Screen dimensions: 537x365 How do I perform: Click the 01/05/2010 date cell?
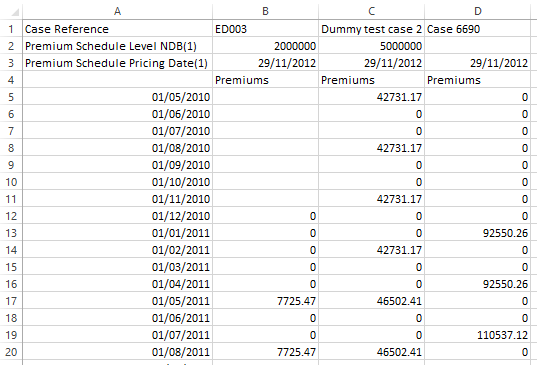[x=117, y=97]
